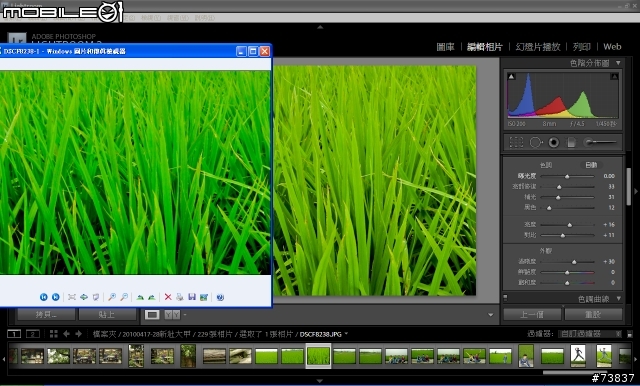
Task: Switch to 幻燈片播放 Slideshow module
Action: point(538,47)
